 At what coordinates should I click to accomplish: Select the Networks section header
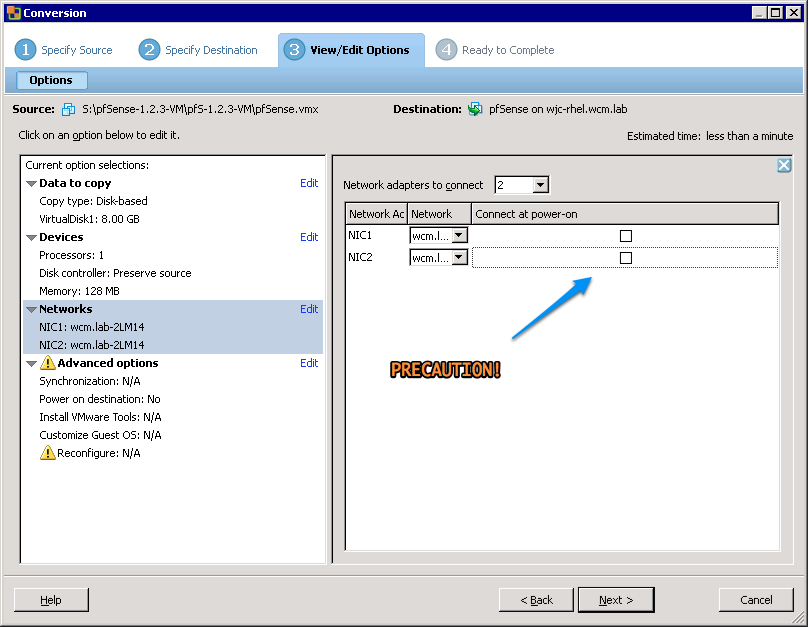66,309
